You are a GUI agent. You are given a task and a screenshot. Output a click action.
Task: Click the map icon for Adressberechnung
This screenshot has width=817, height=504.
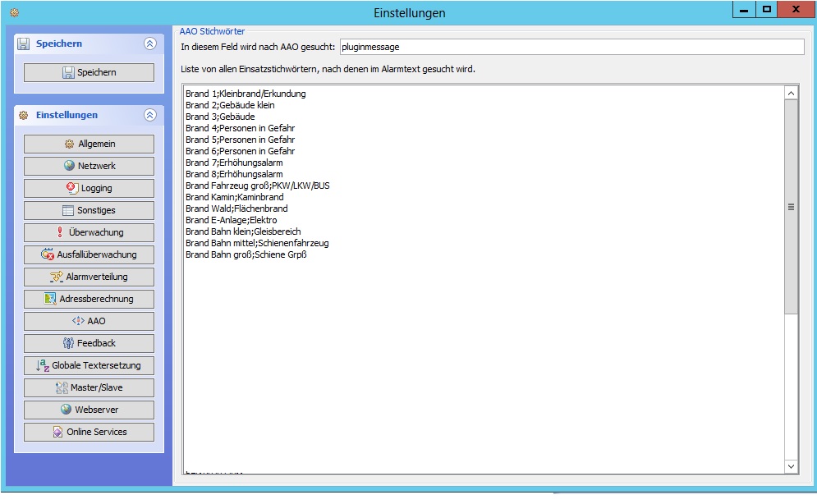[51, 299]
